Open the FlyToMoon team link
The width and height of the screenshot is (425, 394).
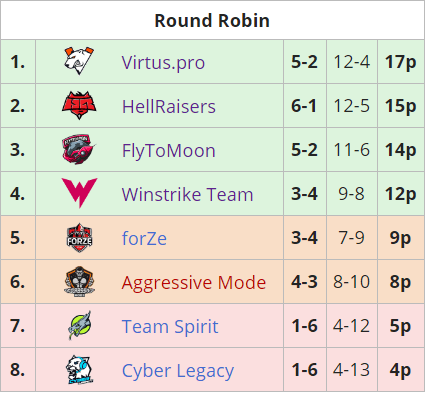169,151
